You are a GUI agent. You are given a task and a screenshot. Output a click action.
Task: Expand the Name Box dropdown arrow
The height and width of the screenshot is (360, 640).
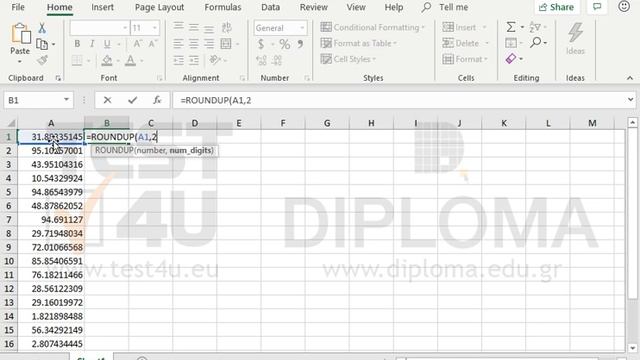coord(66,100)
